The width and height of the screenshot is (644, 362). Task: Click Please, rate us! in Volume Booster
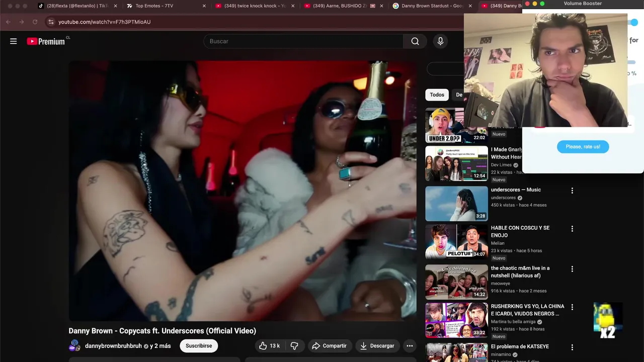[583, 147]
